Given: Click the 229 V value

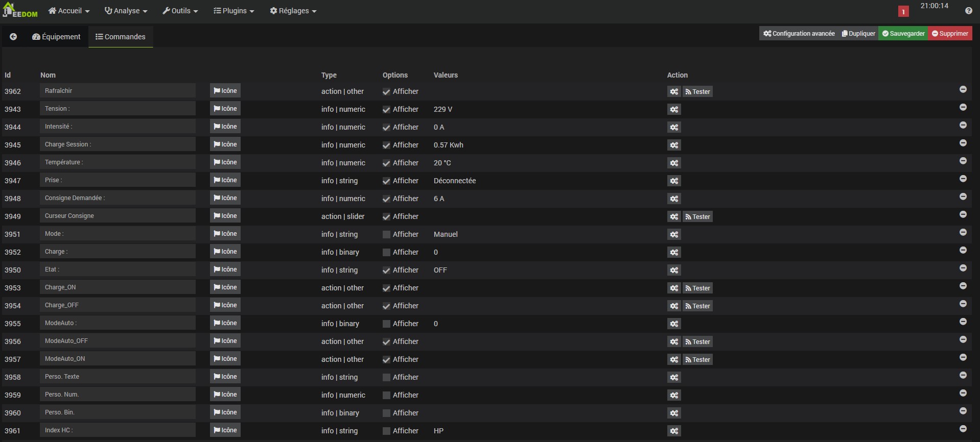Looking at the screenshot, I should [x=443, y=109].
